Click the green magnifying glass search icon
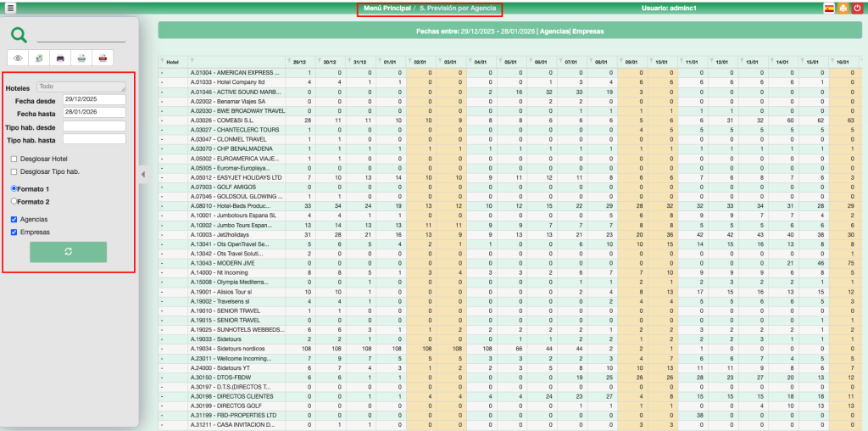Screen dimensions: 868x431 pyautogui.click(x=19, y=35)
